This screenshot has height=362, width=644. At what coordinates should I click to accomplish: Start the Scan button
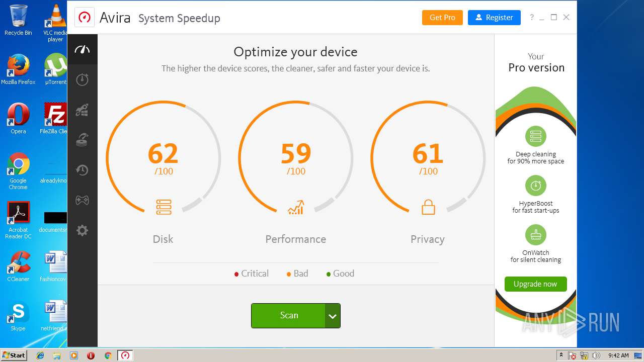288,315
